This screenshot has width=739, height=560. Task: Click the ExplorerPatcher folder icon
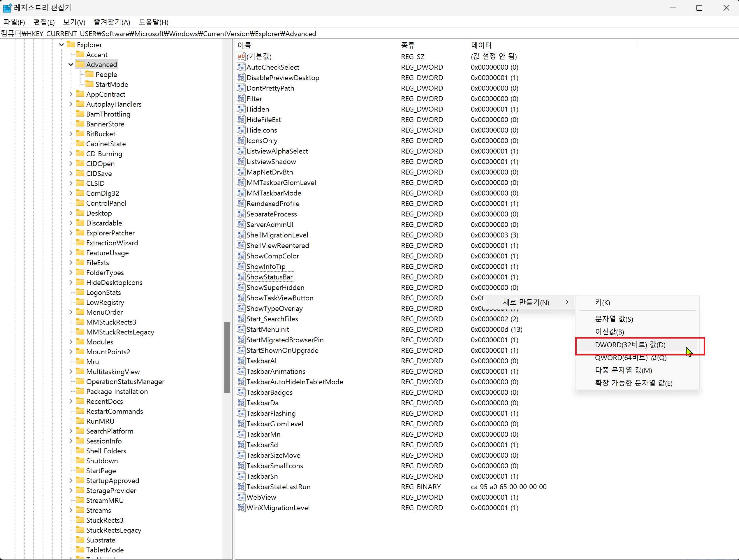80,233
